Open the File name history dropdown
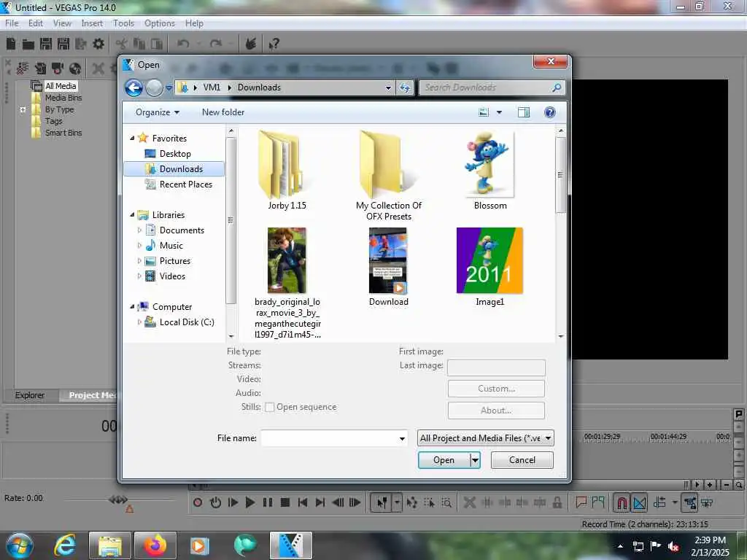The image size is (747, 560). (x=402, y=438)
